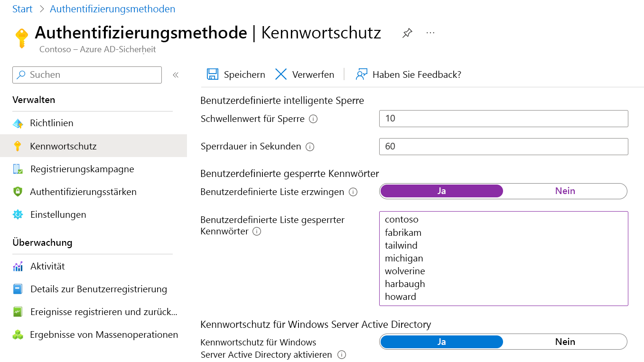Click 'Kennwortschutz für Windows Server Active Directory' heading
The width and height of the screenshot is (644, 362).
point(316,325)
